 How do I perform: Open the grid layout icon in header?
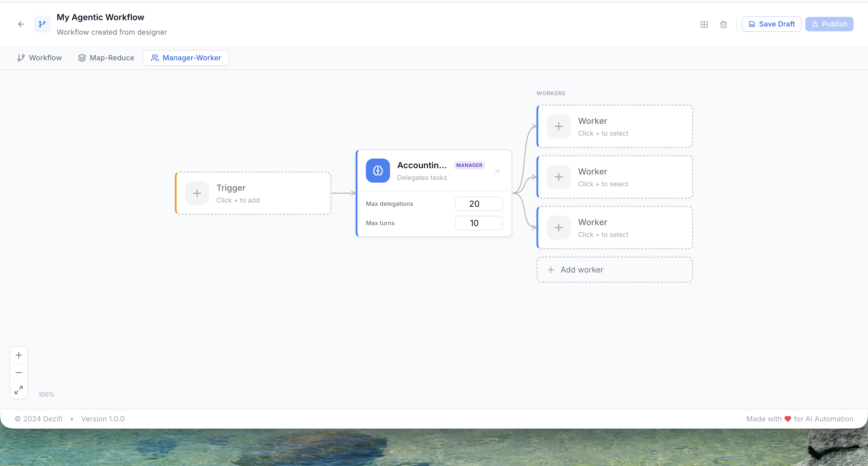tap(704, 24)
